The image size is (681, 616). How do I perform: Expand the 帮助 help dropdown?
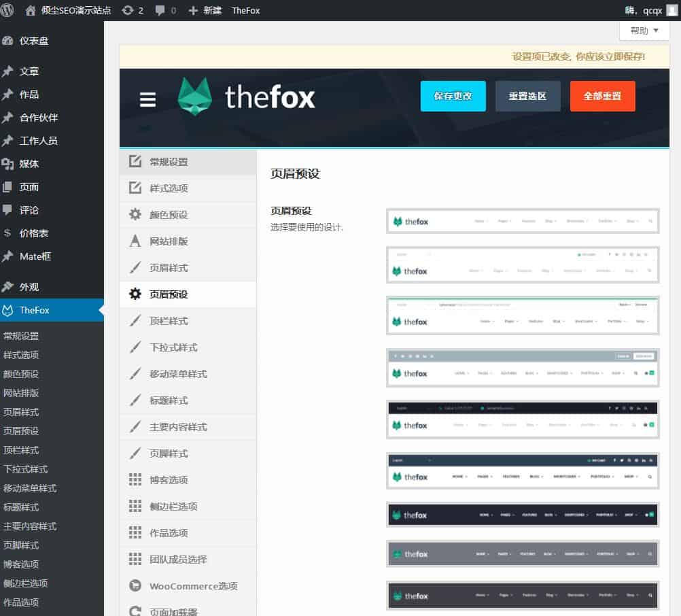tap(644, 31)
